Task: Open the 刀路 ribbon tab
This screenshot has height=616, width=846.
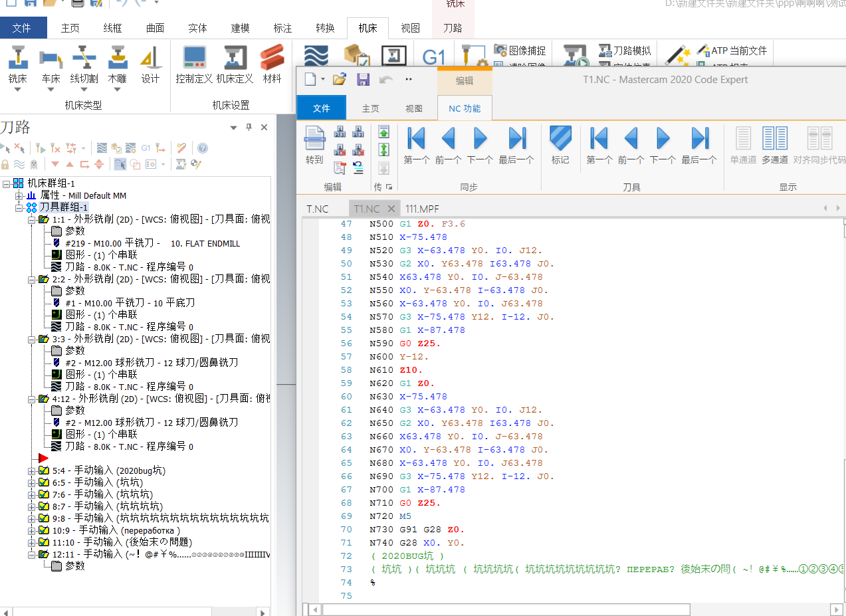Action: (453, 28)
